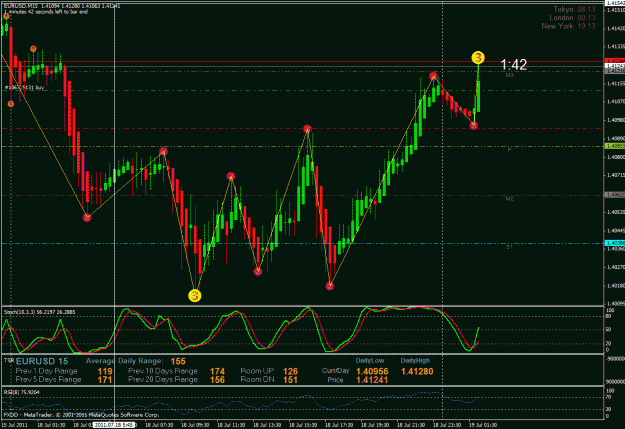This screenshot has height=429, width=625.
Task: Click the Room UP value 126
Action: [290, 371]
